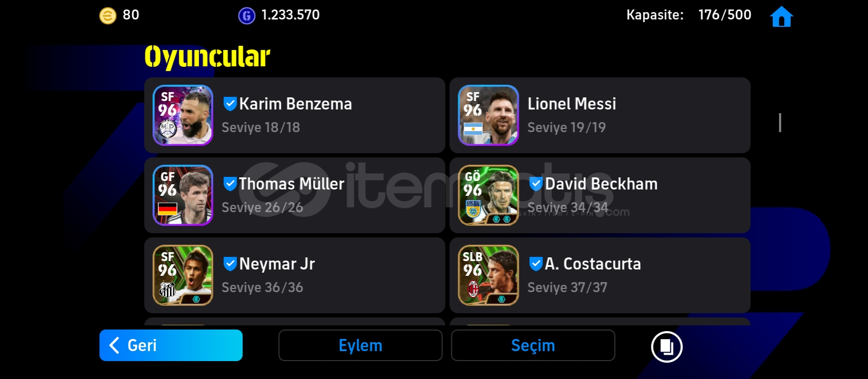Go back with the Geri button
This screenshot has width=868, height=379.
tap(171, 345)
